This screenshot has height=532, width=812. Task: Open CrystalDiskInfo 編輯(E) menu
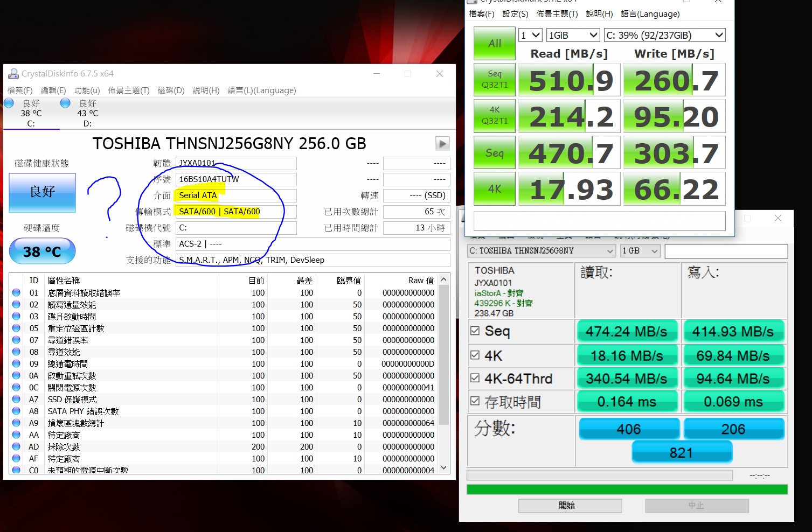tap(53, 90)
